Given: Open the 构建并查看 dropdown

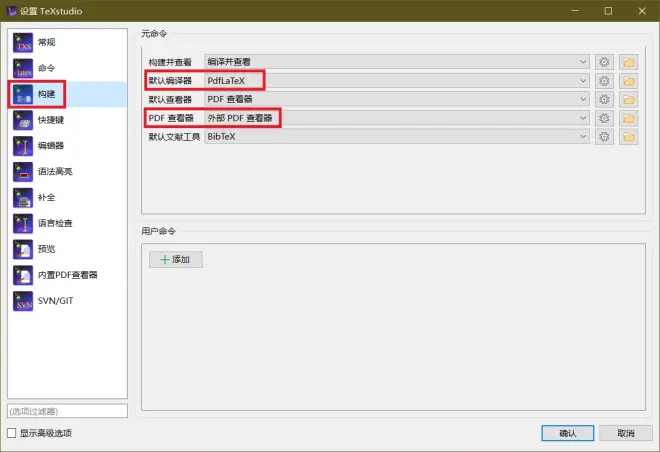Looking at the screenshot, I should (x=397, y=62).
